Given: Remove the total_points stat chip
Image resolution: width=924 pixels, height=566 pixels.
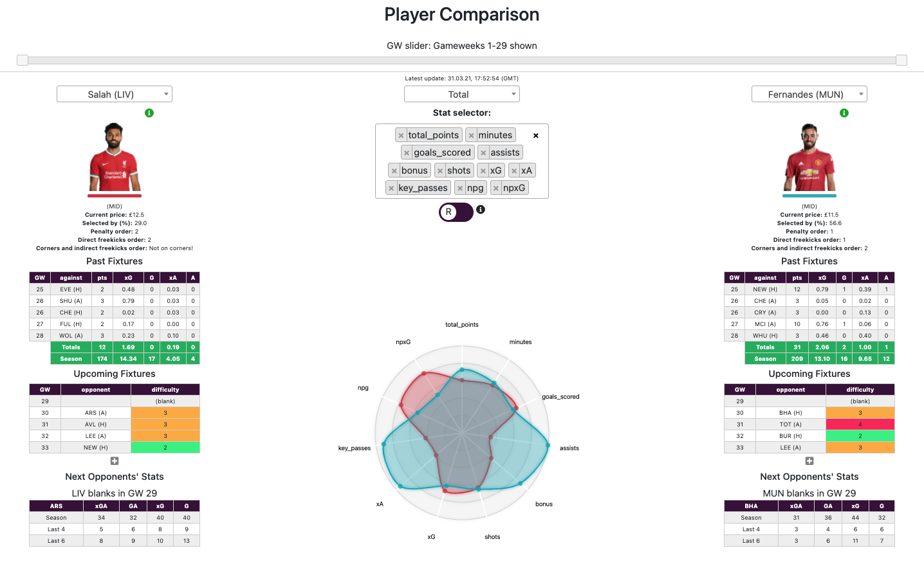Looking at the screenshot, I should click(402, 134).
